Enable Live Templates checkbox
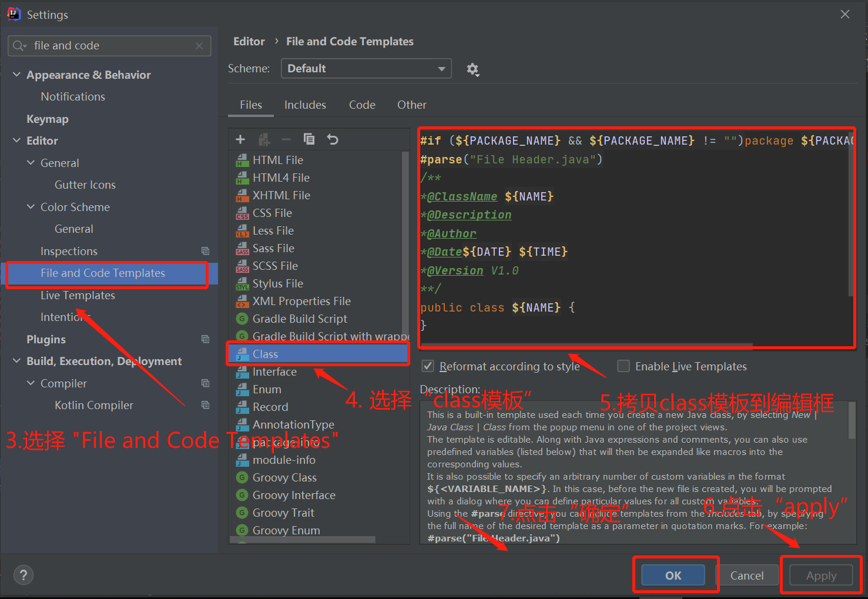Viewport: 868px width, 599px height. [x=624, y=366]
